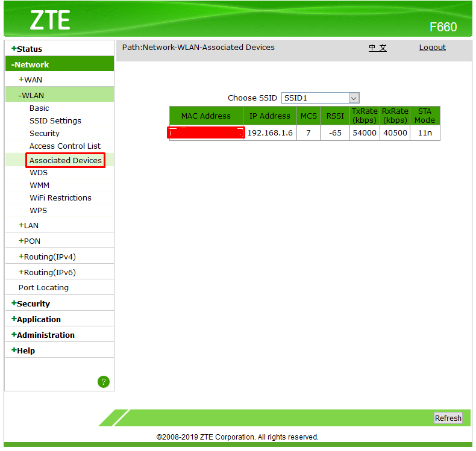Image resolution: width=476 pixels, height=451 pixels.
Task: Click the ZTE Corporation copyright text
Action: click(x=237, y=437)
